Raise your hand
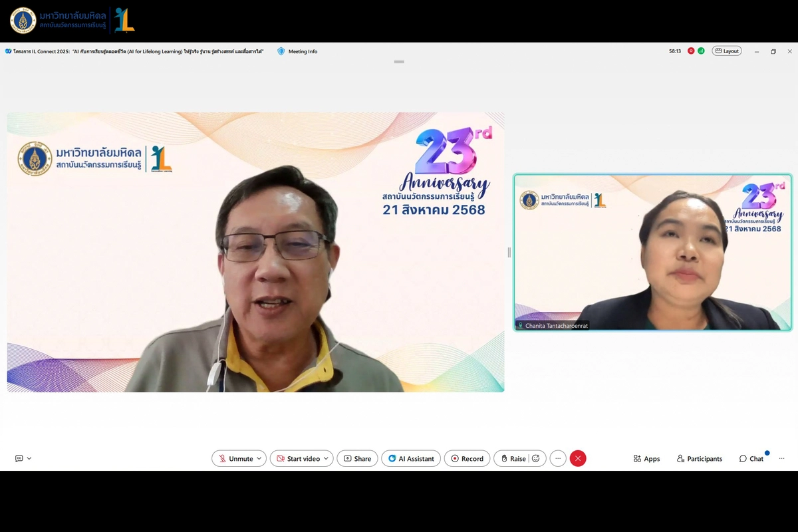The width and height of the screenshot is (798, 532). click(513, 459)
